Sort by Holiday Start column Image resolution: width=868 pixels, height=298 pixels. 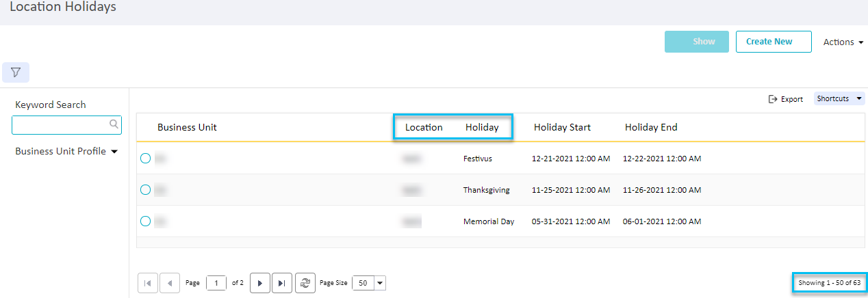pos(562,127)
